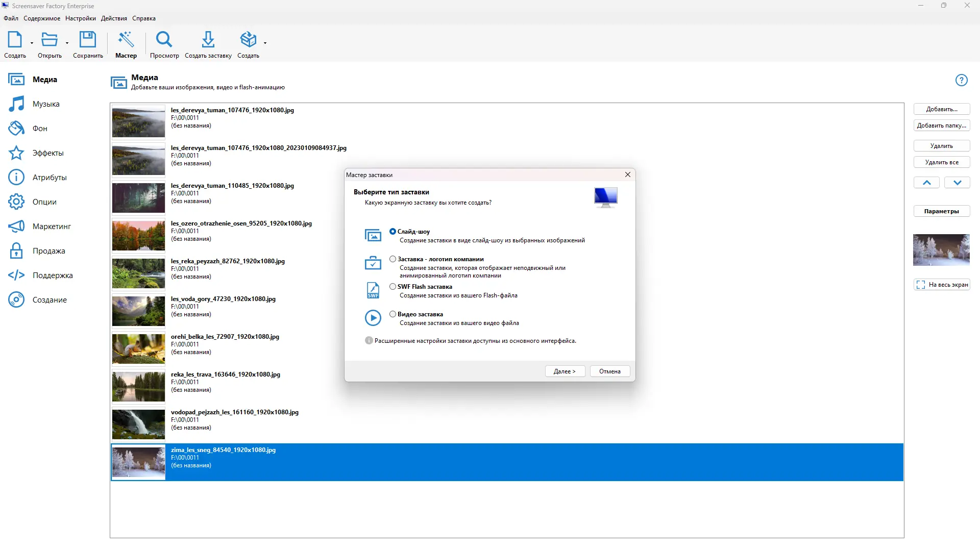Select the Видео заставка radio option
Screen dimensions: 980x551
pyautogui.click(x=393, y=314)
